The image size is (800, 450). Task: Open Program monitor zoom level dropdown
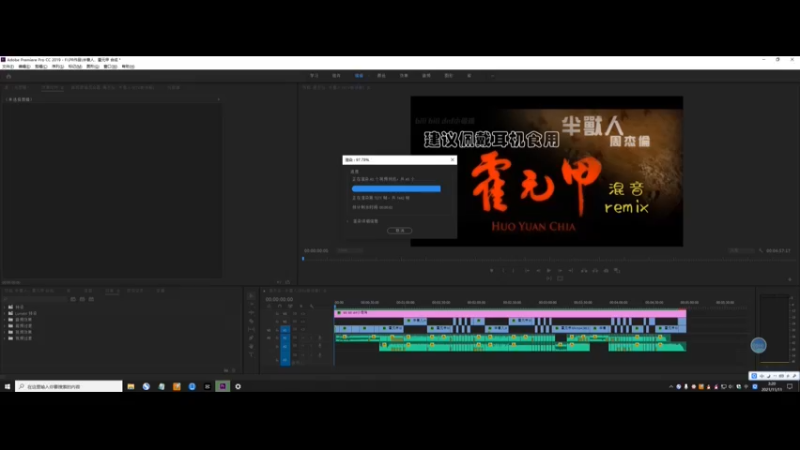349,251
